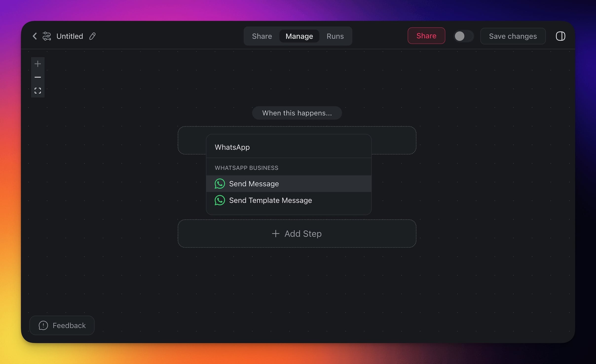Zoom in with the plus icon
Viewport: 596px width, 364px height.
click(x=38, y=64)
